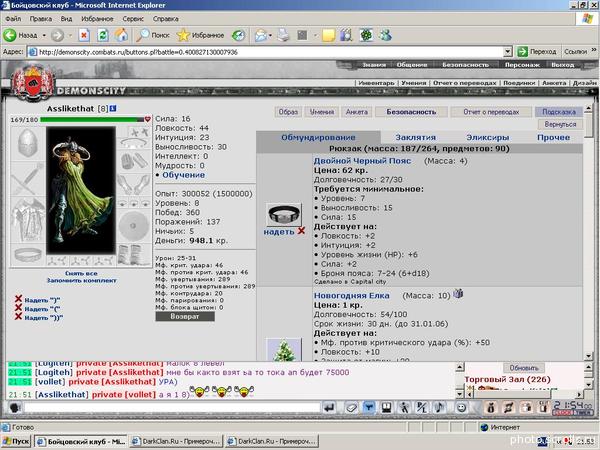The height and width of the screenshot is (450, 600).
Task: Stop page loading with red X icon
Action: pos(84,35)
